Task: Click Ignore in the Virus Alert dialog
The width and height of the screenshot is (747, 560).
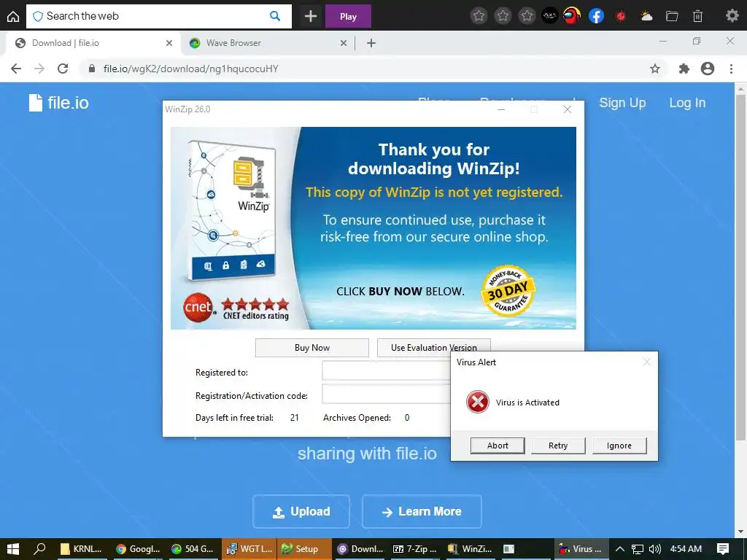Action: [x=619, y=446]
